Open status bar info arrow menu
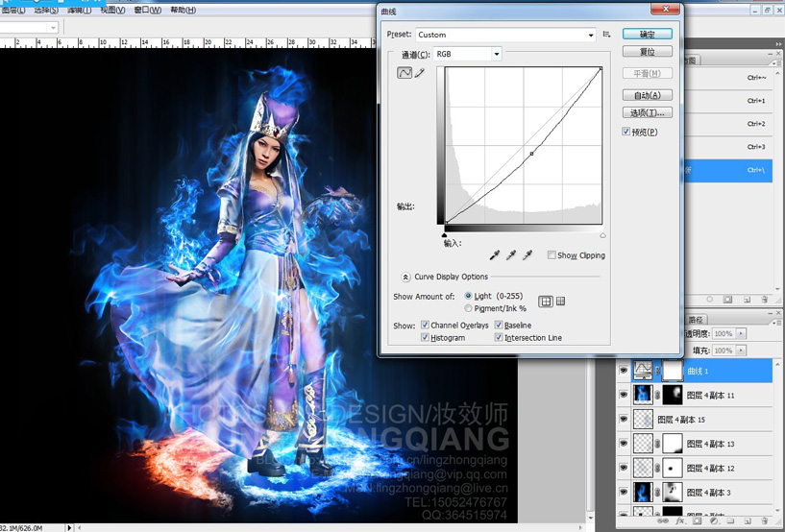This screenshot has width=785, height=532. point(69,527)
